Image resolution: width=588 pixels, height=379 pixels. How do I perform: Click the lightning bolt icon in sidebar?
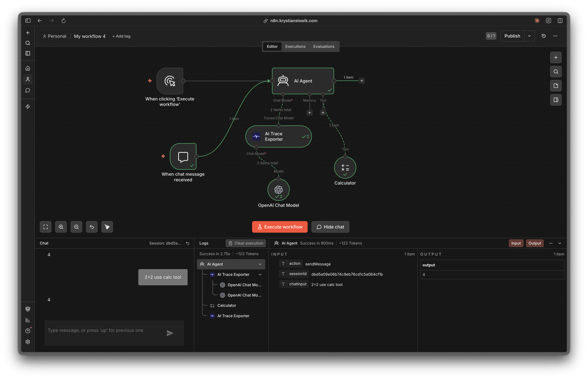pos(28,106)
